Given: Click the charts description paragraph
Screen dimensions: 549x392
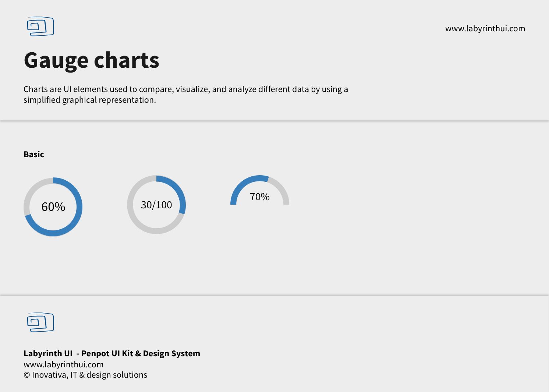Looking at the screenshot, I should pyautogui.click(x=186, y=95).
